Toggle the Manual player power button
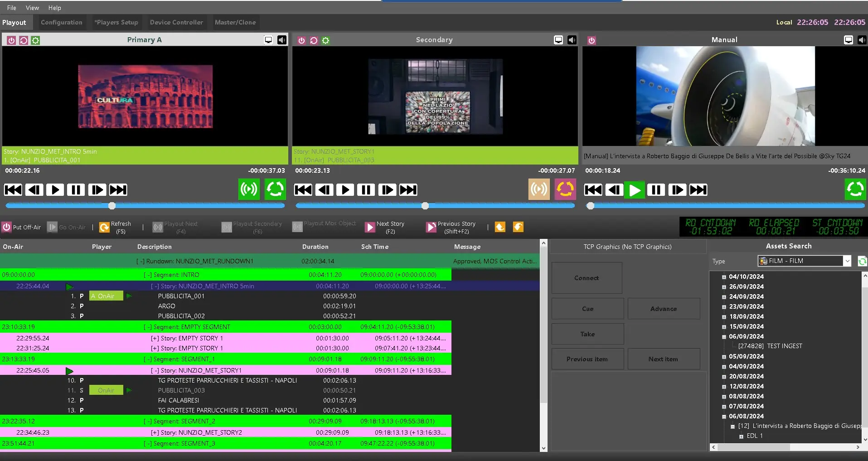Viewport: 868px width, 461px height. click(592, 40)
